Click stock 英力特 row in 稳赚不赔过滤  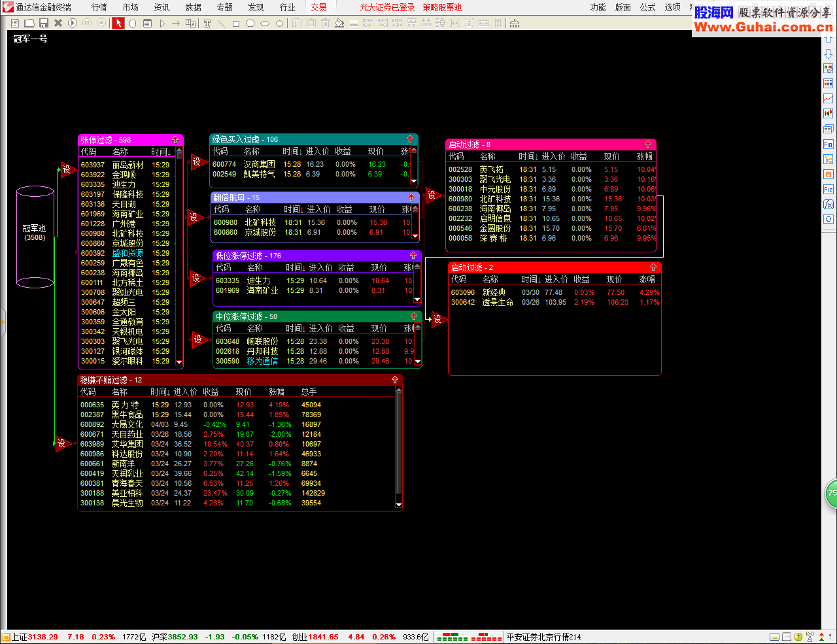coord(237,405)
